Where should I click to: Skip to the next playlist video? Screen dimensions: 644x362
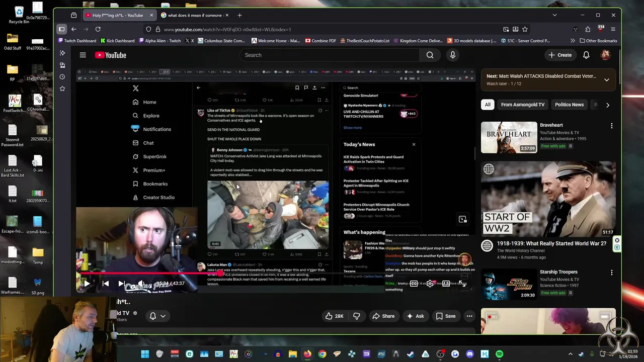point(121,284)
